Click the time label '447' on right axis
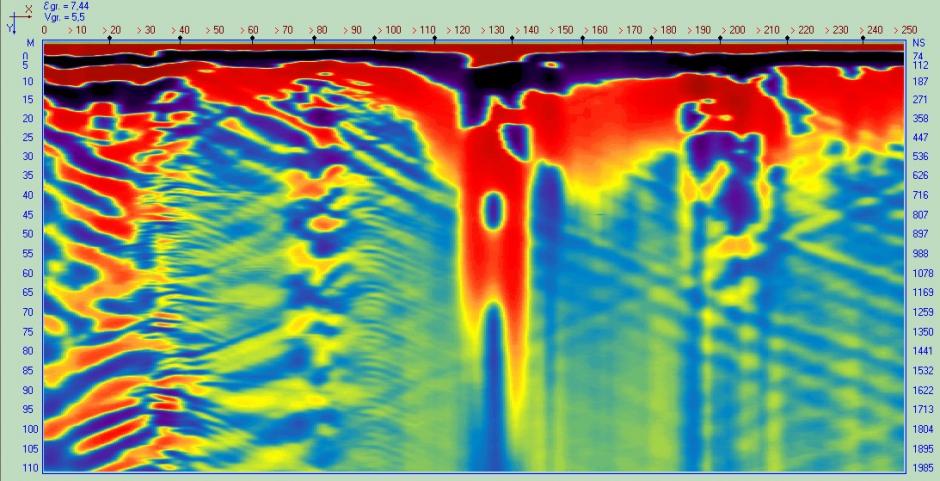Screen dimensions: 940x481 click(x=920, y=137)
